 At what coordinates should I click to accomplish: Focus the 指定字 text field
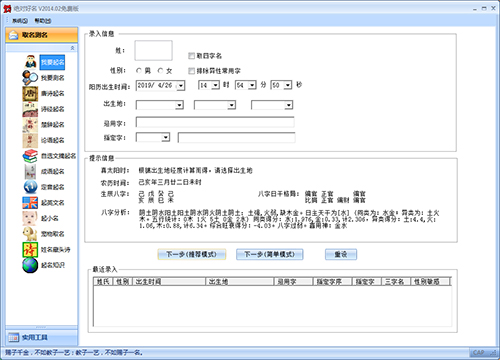[x=237, y=137]
